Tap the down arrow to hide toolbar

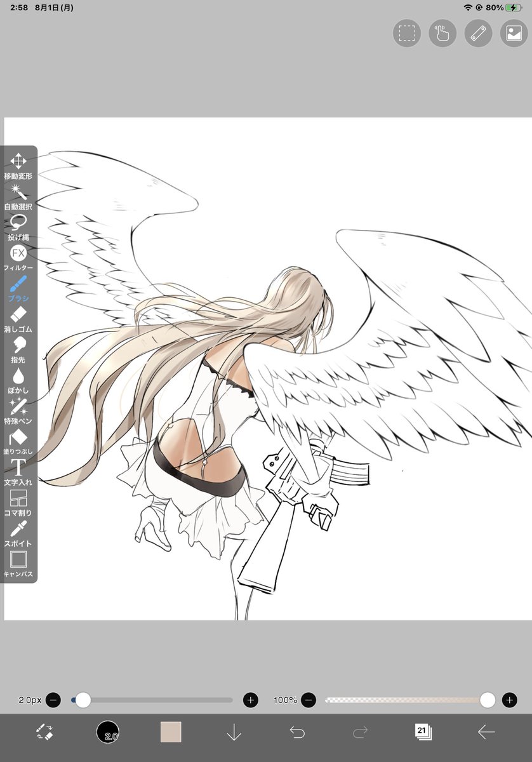pos(234,732)
